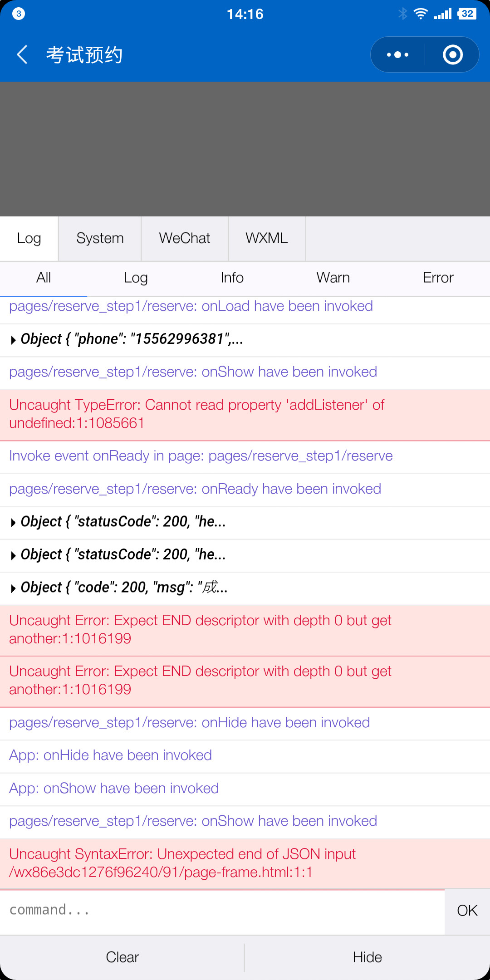The image size is (490, 980).
Task: Tap the battery indicator icon
Action: click(x=467, y=14)
